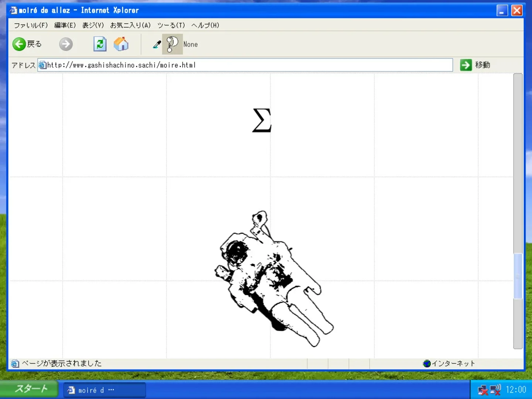Screen dimensions: 532x399
Task: Open the ツール(T) menu
Action: (x=171, y=25)
